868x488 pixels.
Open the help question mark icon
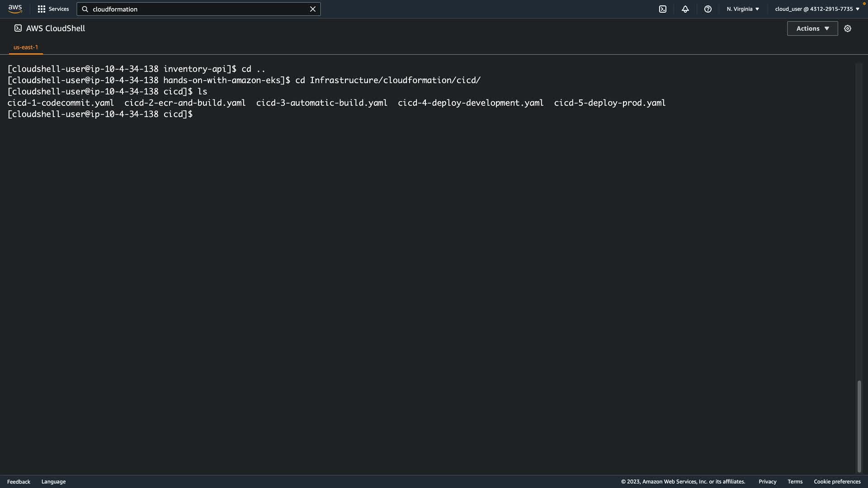click(708, 9)
